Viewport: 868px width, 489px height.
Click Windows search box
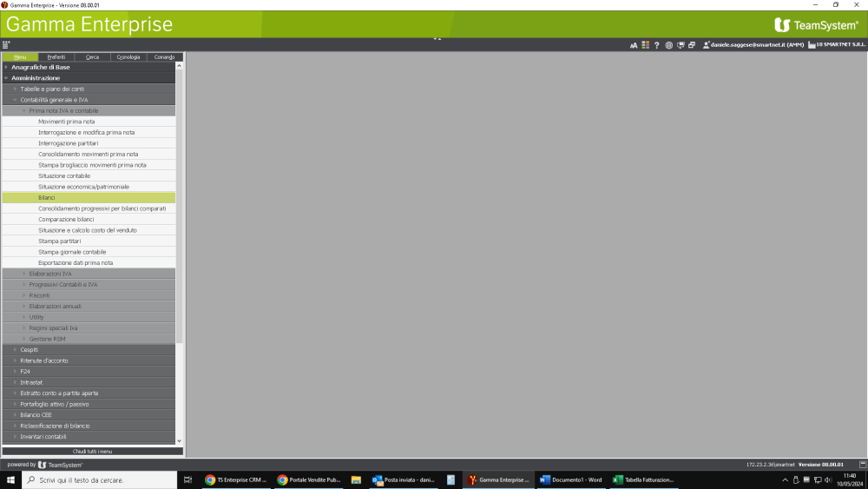(100, 479)
